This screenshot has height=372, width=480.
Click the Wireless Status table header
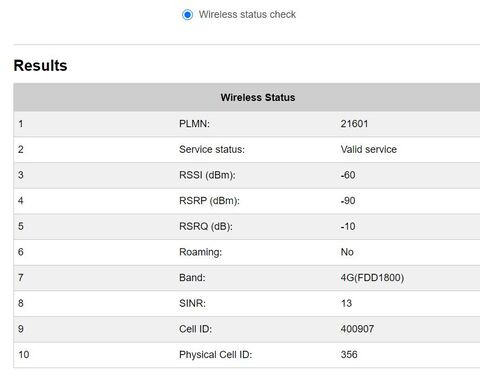[258, 97]
